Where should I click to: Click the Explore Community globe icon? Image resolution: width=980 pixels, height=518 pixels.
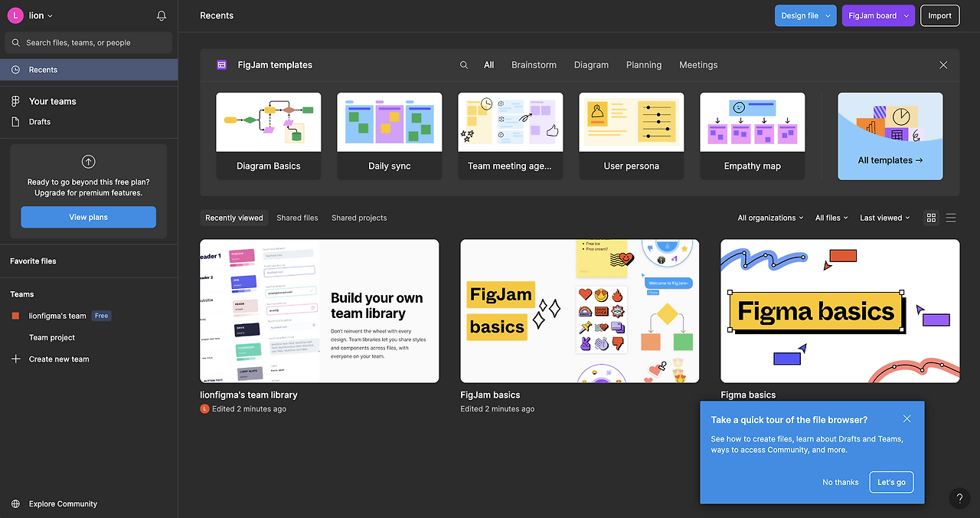pyautogui.click(x=15, y=503)
